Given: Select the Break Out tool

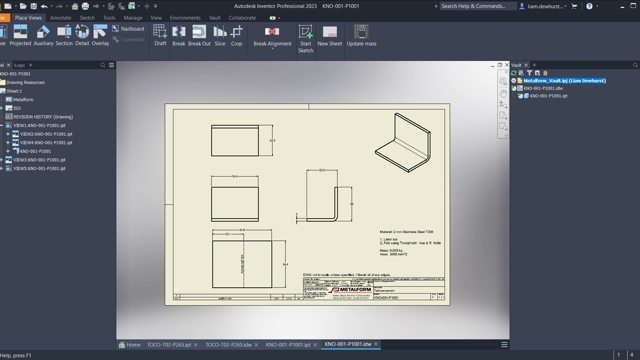Looking at the screenshot, I should coord(199,35).
